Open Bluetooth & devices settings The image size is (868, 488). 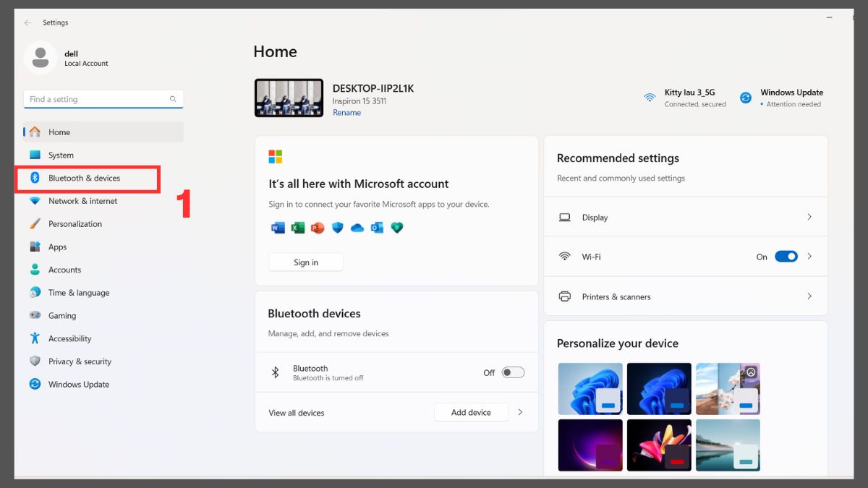[103, 178]
